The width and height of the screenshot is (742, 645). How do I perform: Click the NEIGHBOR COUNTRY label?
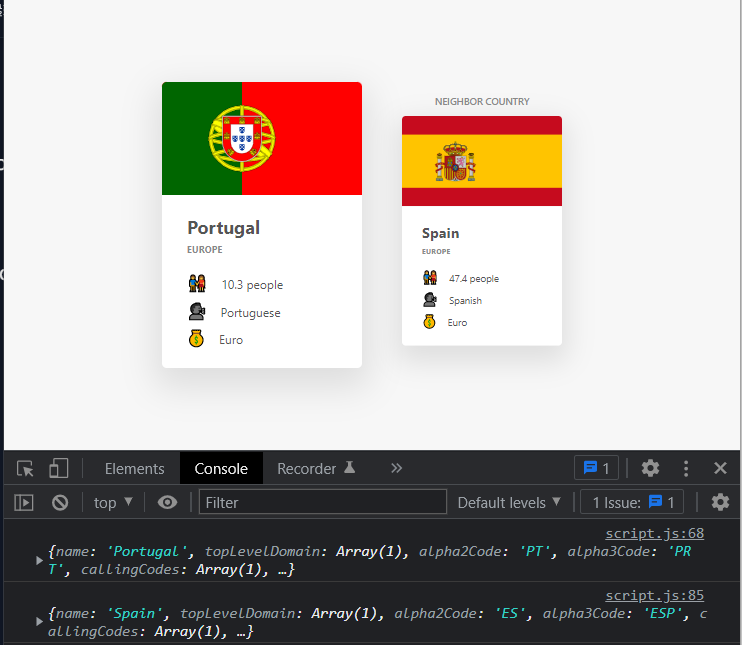tap(482, 102)
